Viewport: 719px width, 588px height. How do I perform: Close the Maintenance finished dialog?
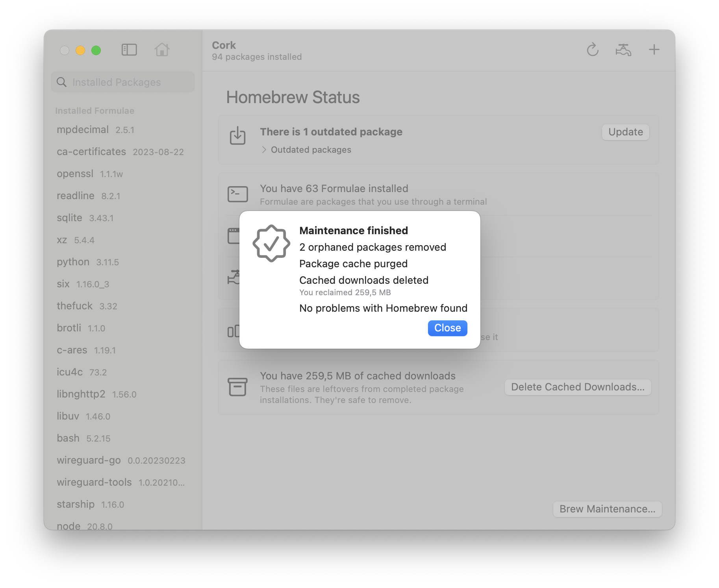(448, 328)
